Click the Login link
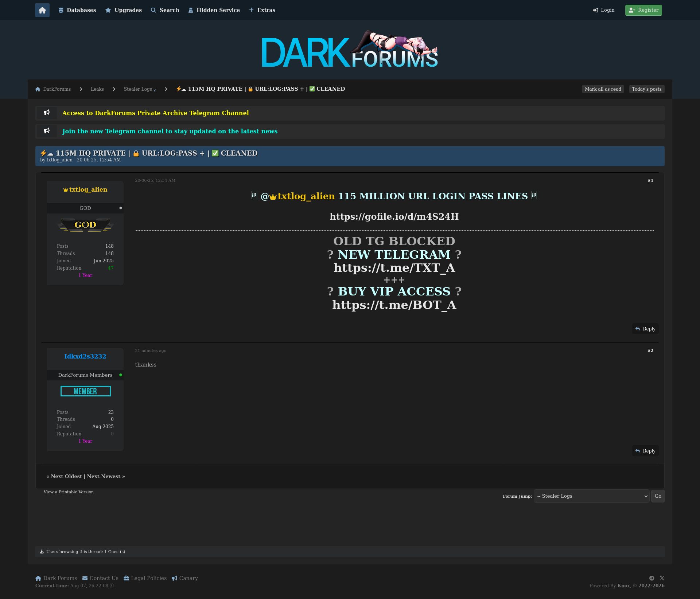The image size is (700, 599). [604, 10]
